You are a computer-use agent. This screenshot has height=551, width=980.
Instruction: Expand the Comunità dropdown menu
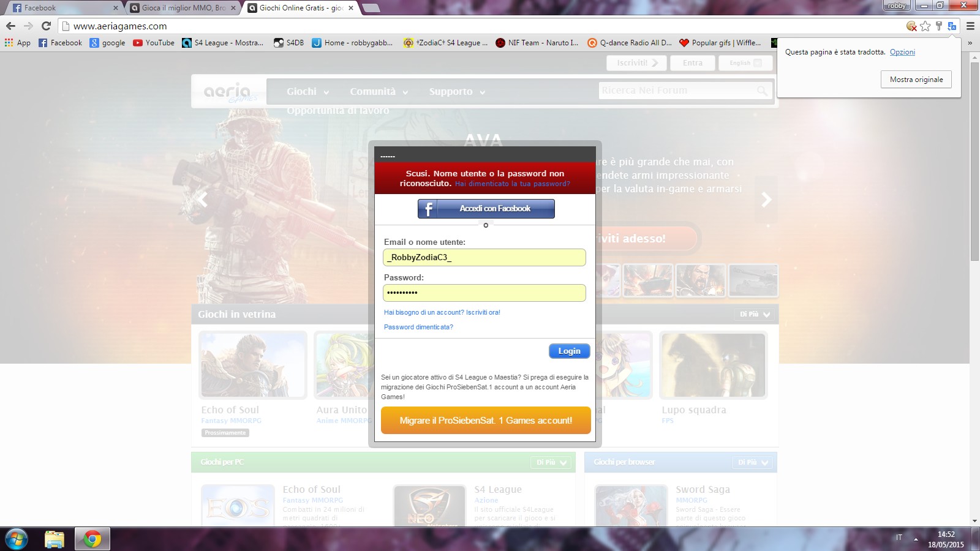379,92
